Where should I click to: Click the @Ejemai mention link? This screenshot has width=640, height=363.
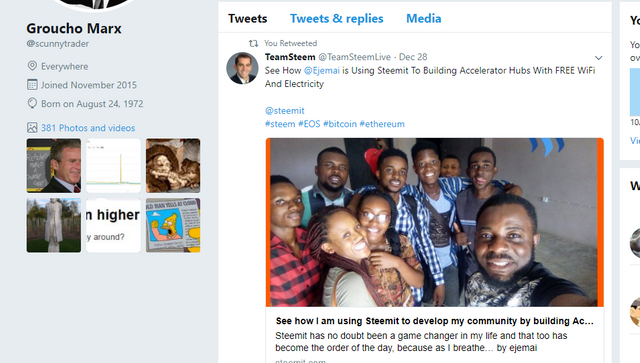click(x=322, y=70)
